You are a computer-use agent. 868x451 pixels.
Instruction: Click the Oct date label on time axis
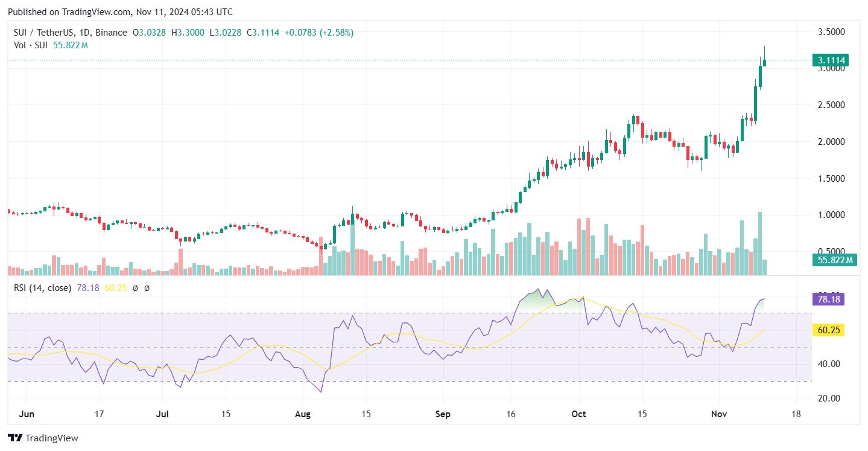pyautogui.click(x=578, y=415)
